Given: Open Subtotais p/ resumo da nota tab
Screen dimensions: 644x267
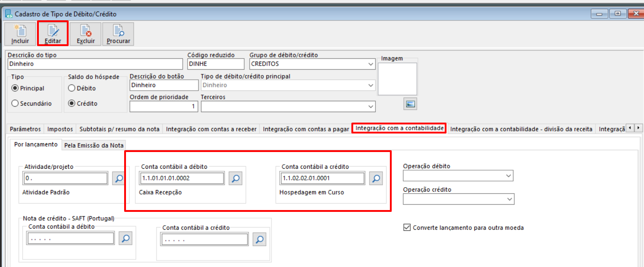Looking at the screenshot, I should 119,129.
